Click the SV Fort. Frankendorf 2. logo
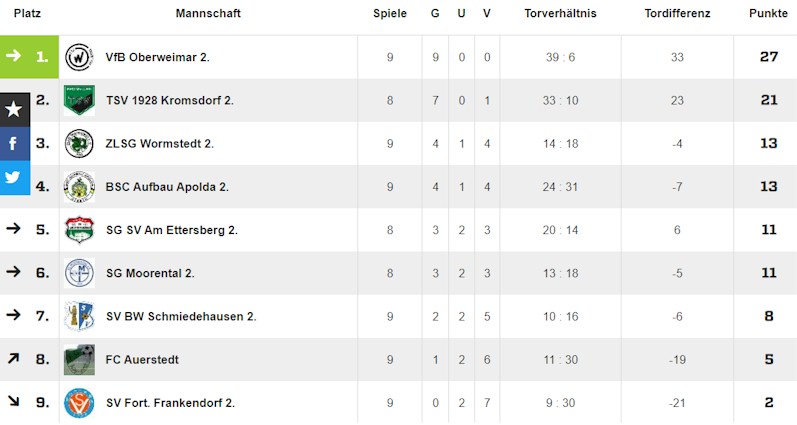This screenshot has width=797, height=425. click(x=78, y=403)
